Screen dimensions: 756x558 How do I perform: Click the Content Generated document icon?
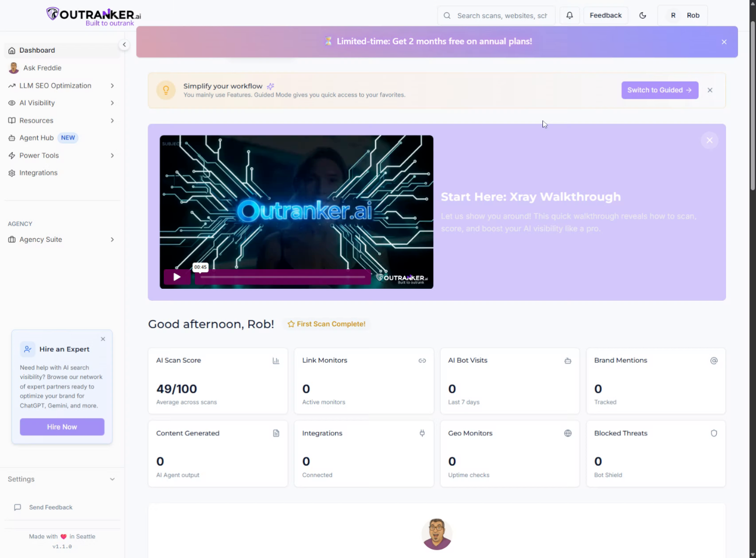pos(276,433)
